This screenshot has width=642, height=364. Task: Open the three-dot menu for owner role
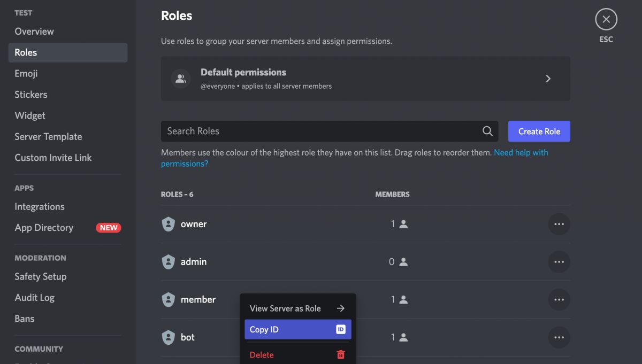point(559,224)
